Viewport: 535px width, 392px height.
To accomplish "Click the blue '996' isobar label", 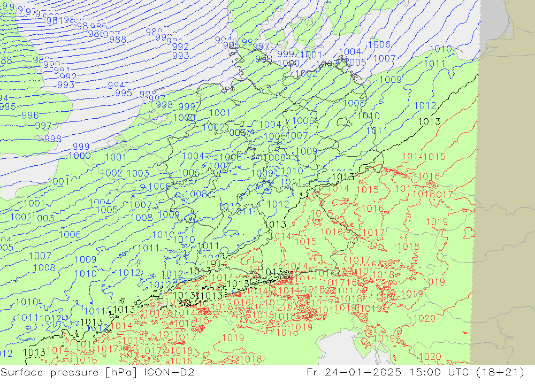I will coord(30,116).
